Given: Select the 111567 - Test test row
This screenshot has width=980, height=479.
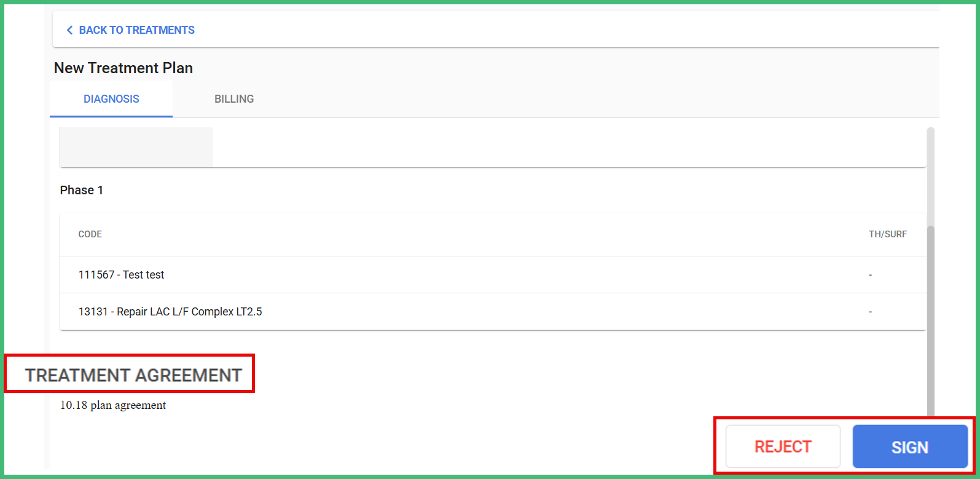Looking at the screenshot, I should 122,275.
